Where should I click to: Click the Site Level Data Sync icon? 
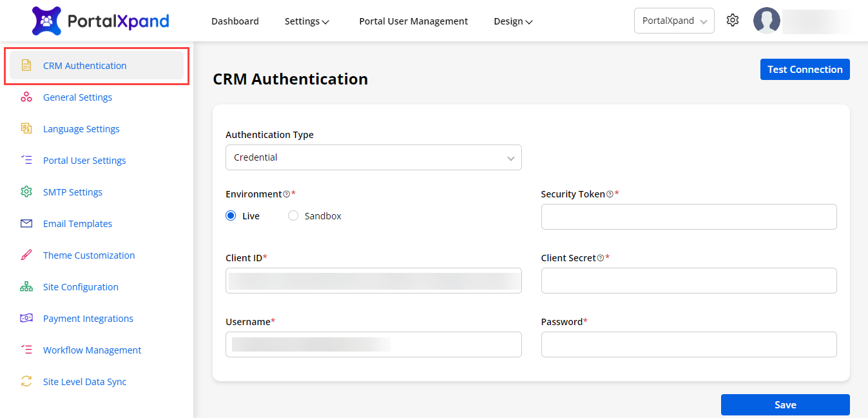point(26,382)
